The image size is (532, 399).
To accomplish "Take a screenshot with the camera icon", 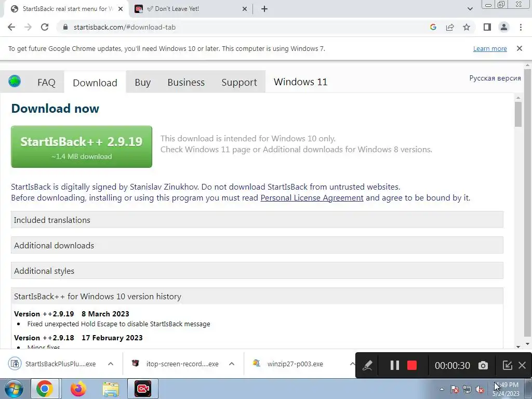I will point(483,365).
